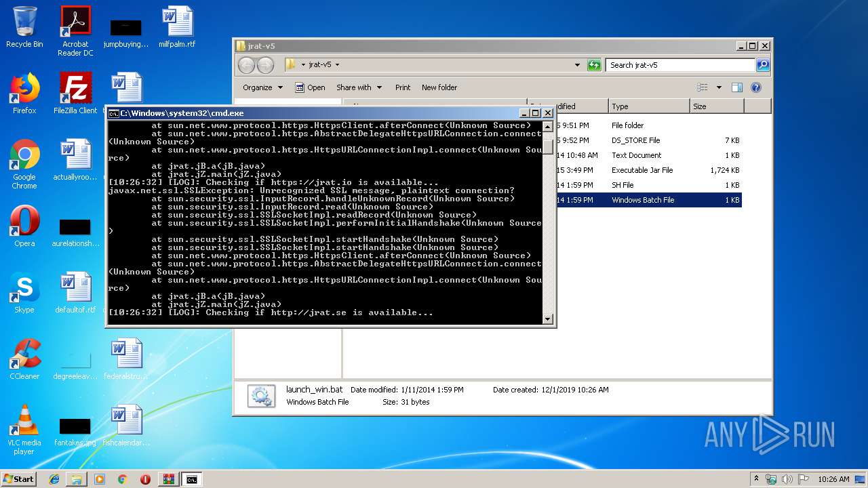The image size is (868, 488).
Task: Open defaultof.rtf desktop file
Action: pos(75,293)
